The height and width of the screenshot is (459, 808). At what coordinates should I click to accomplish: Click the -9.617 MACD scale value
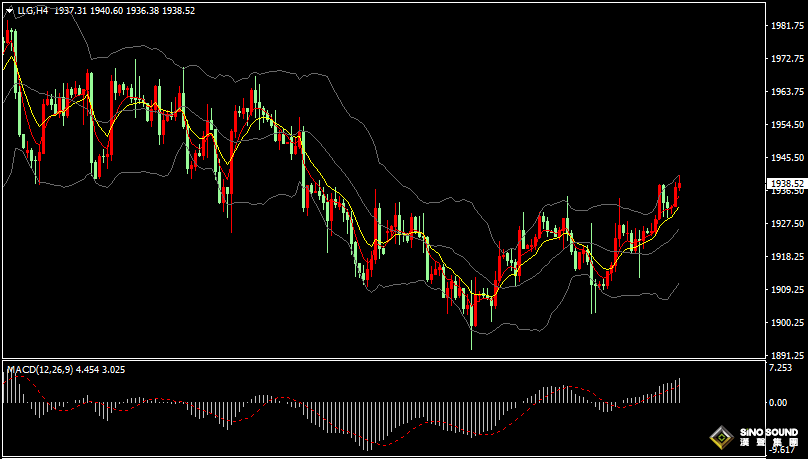coord(781,451)
